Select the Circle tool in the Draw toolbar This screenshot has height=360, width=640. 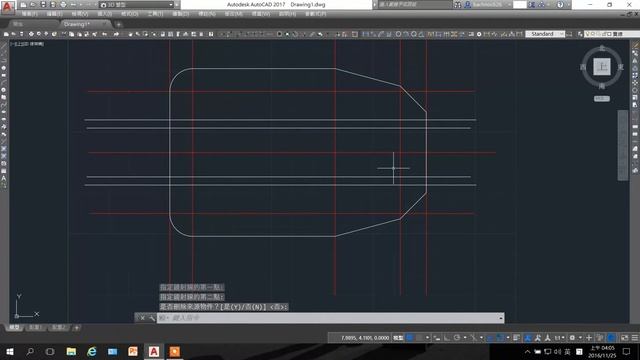tap(4, 90)
